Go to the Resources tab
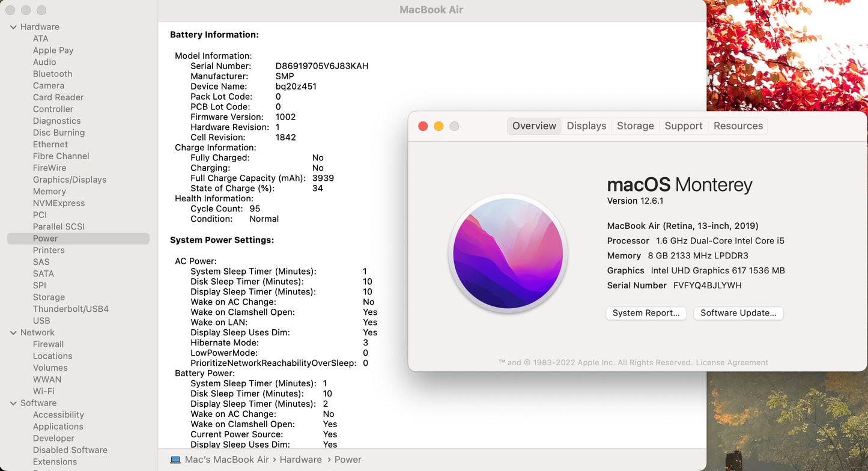Image resolution: width=868 pixels, height=471 pixels. [738, 126]
